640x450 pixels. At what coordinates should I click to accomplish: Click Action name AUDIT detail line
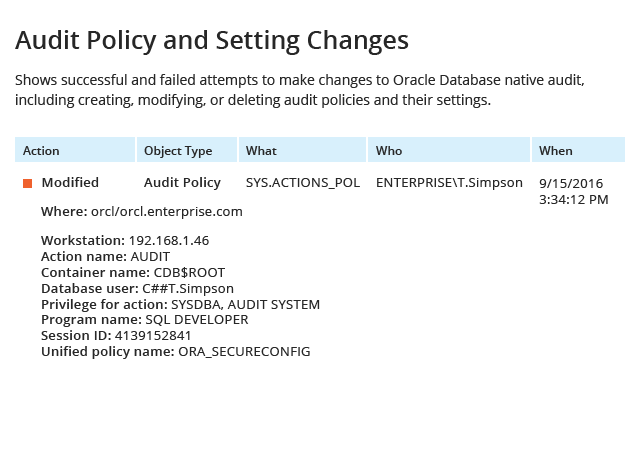tap(105, 256)
